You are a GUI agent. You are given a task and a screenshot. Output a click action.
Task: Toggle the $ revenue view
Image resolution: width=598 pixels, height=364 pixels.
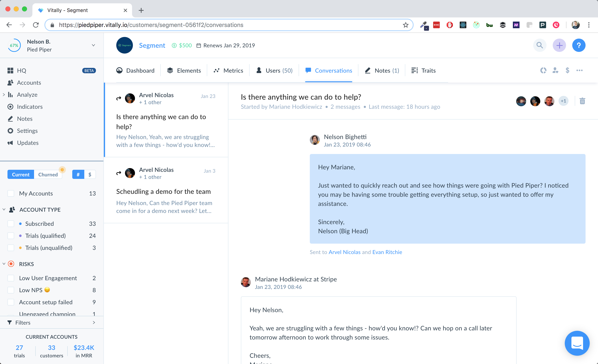tap(90, 174)
